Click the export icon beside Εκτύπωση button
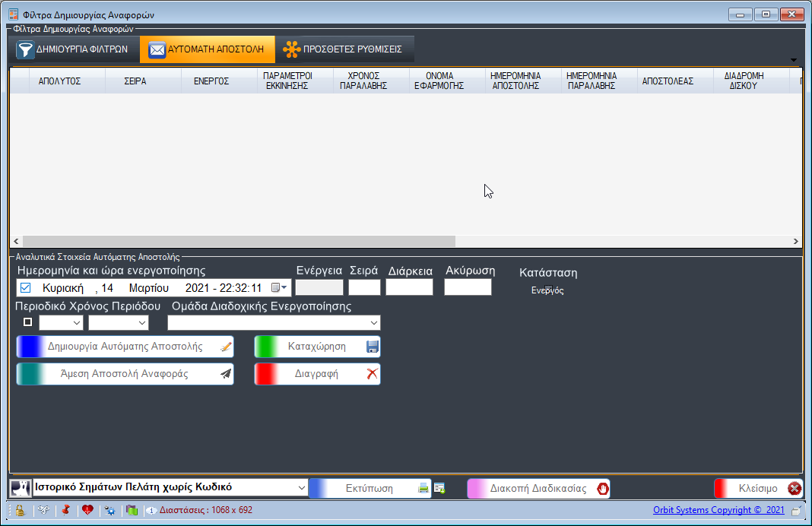Screen dimensions: 812x526 [439, 488]
